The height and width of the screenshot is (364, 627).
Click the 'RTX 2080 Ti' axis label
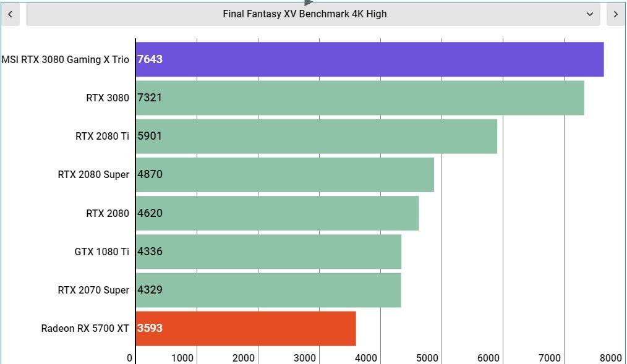click(103, 136)
